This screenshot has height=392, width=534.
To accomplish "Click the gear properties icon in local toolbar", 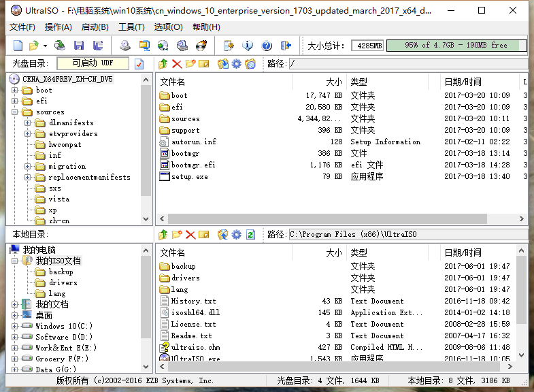I will pos(236,235).
